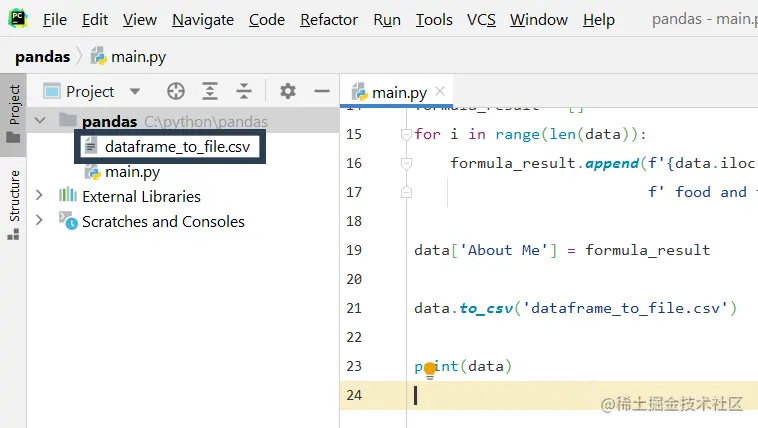This screenshot has height=428, width=758.
Task: Toggle the Structure tool window side tab
Action: [14, 205]
